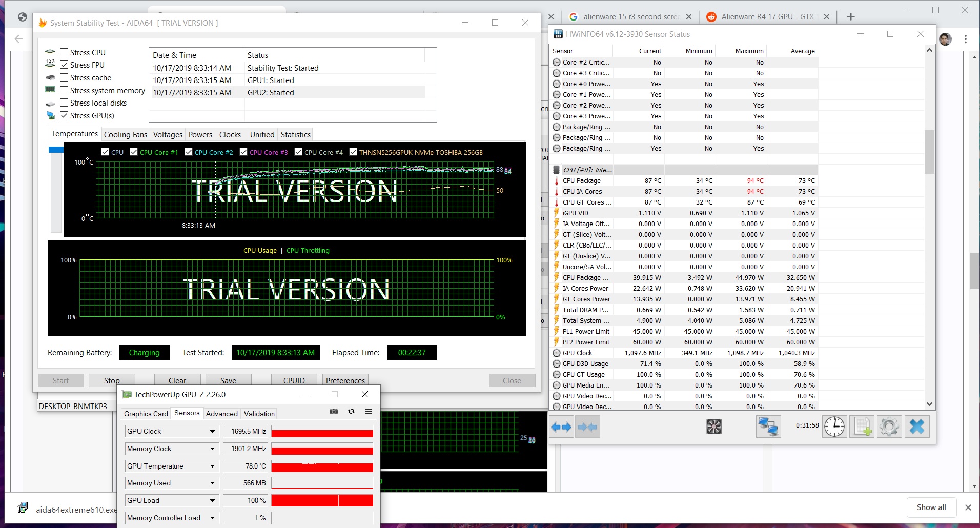Screen dimensions: 980x528
Task: Click the HWiNFO sensor list scrollbar
Action: 929,152
